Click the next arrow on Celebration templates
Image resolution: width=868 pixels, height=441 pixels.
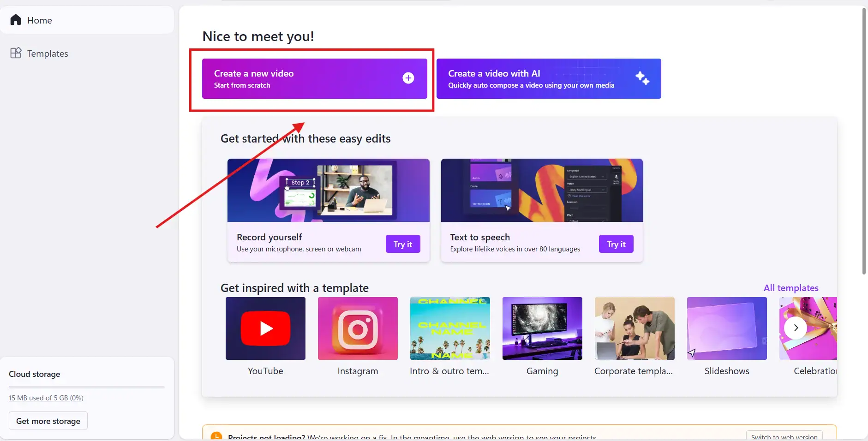coord(796,328)
